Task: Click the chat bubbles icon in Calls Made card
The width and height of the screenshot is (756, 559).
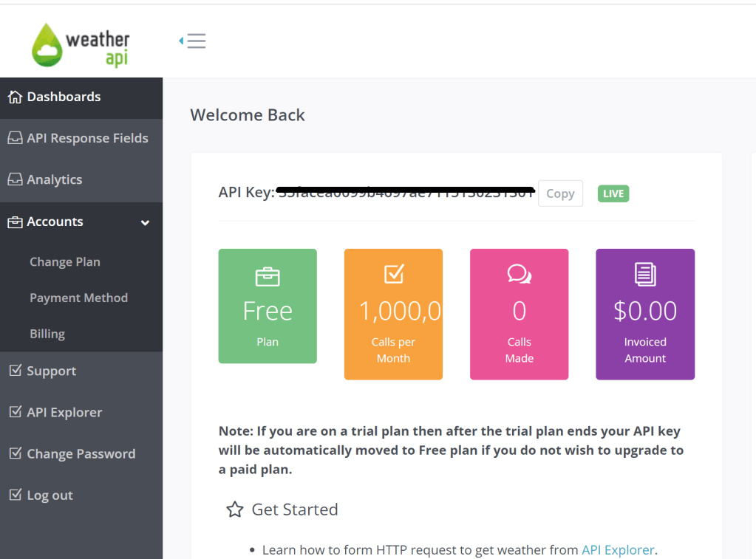Action: [520, 275]
